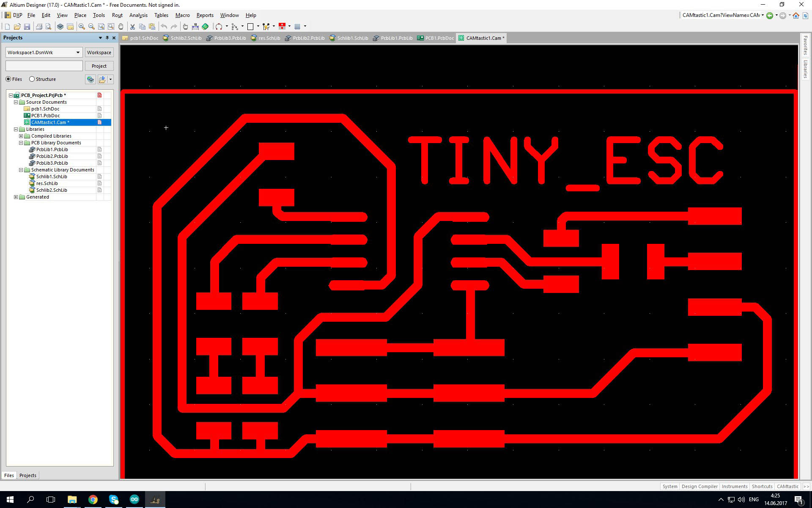This screenshot has width=812, height=508.
Task: Select the place arc tool
Action: [x=219, y=27]
